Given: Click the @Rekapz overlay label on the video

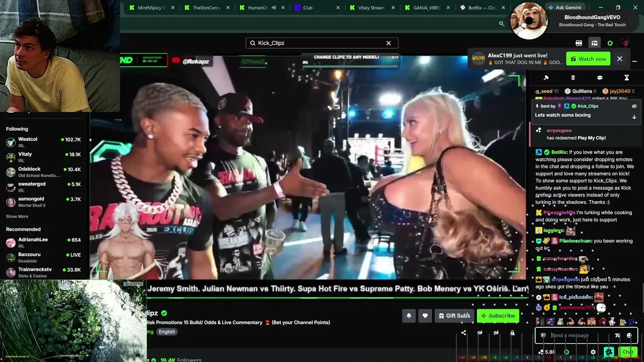Looking at the screenshot, I should coord(191,61).
